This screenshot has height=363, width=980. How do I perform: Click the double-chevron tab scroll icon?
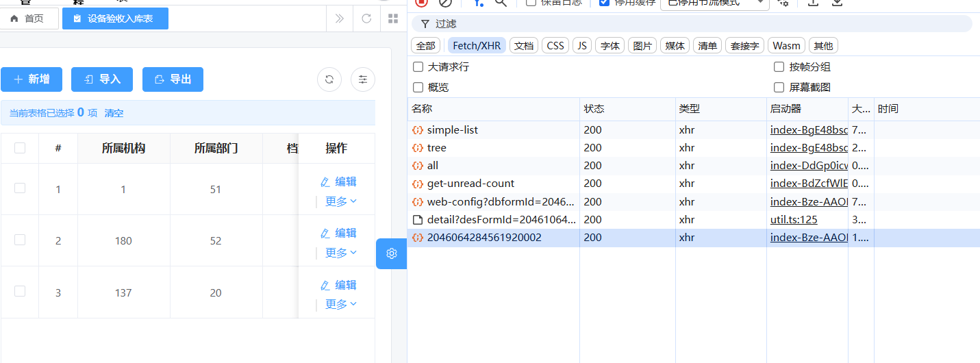coord(340,18)
